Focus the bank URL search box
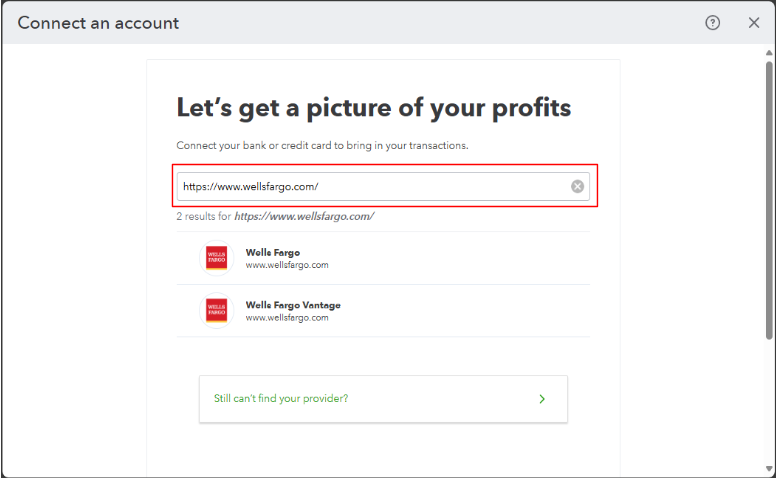 tap(370, 186)
